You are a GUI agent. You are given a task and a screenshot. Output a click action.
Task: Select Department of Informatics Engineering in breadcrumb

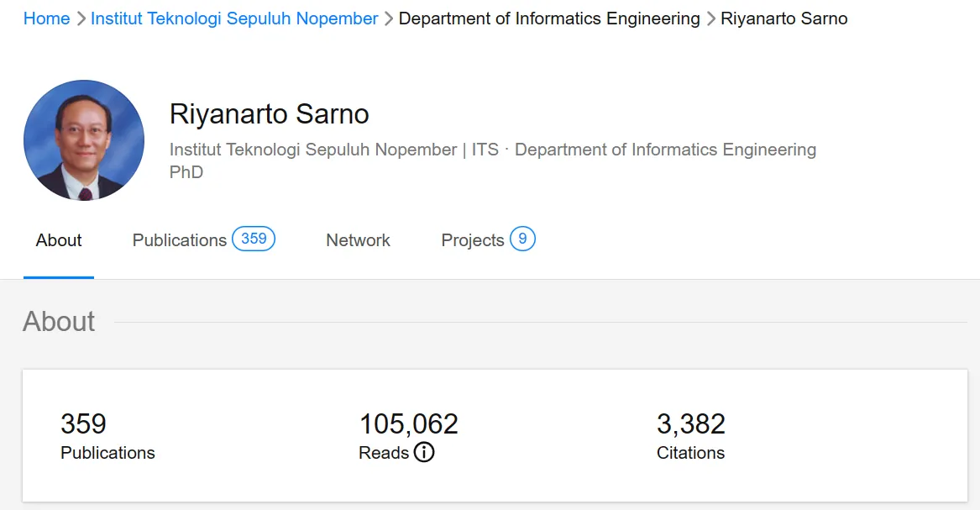click(x=549, y=18)
